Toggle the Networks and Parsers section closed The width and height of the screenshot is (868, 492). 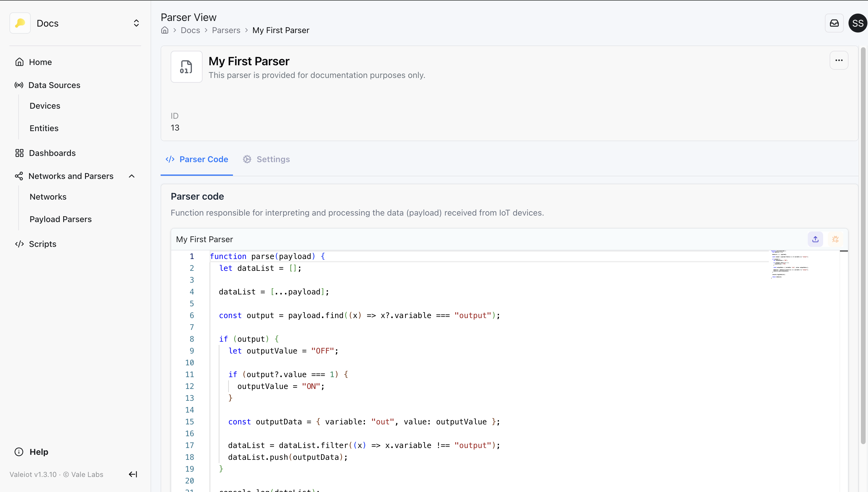[x=131, y=176]
